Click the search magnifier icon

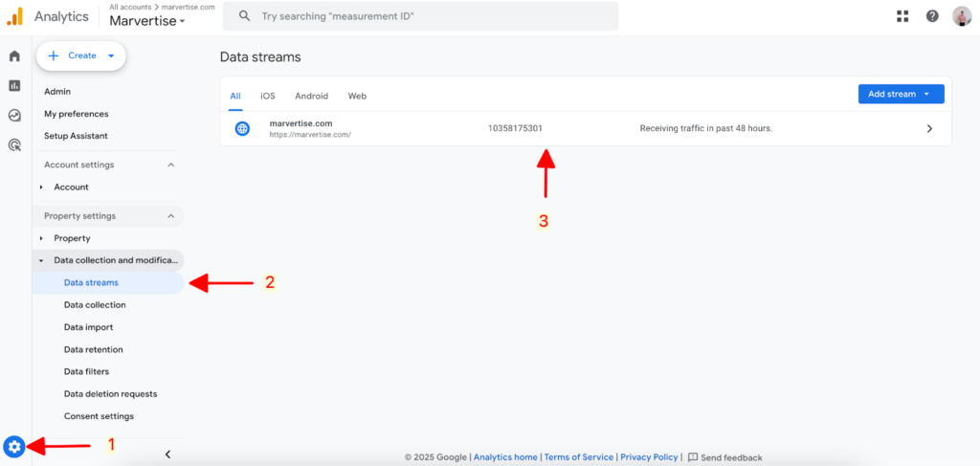(x=244, y=16)
